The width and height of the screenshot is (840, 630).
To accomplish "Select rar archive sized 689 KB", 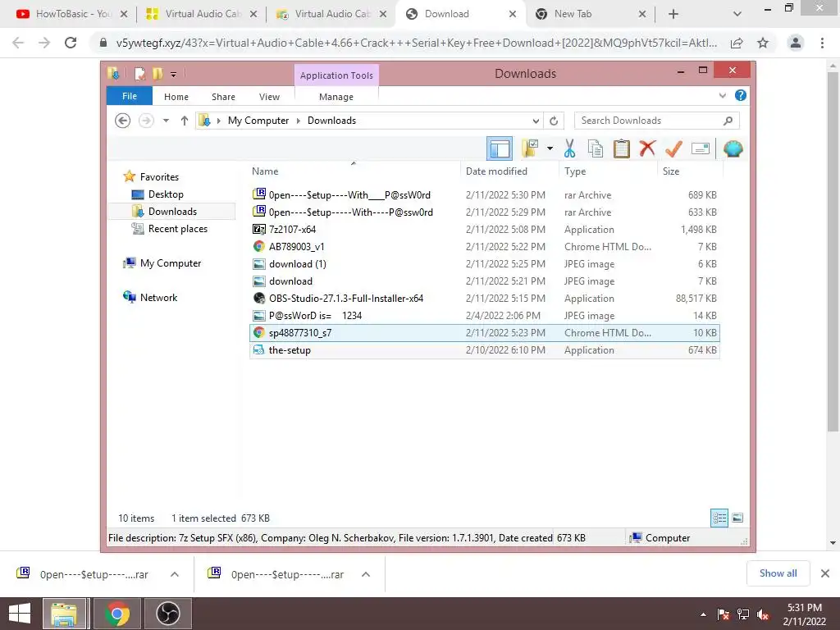I will 485,195.
